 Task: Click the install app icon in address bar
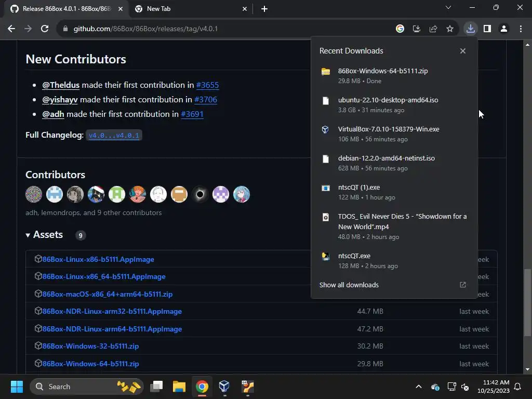[x=416, y=29]
